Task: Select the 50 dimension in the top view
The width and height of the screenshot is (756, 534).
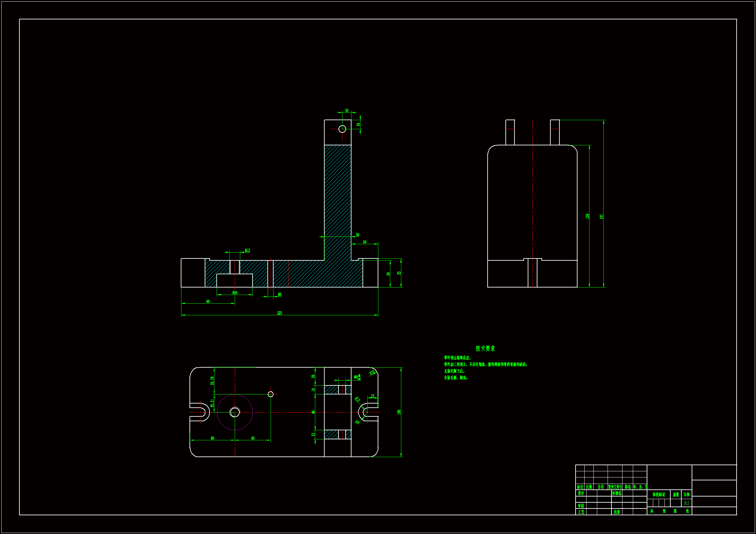Action: tap(212, 438)
